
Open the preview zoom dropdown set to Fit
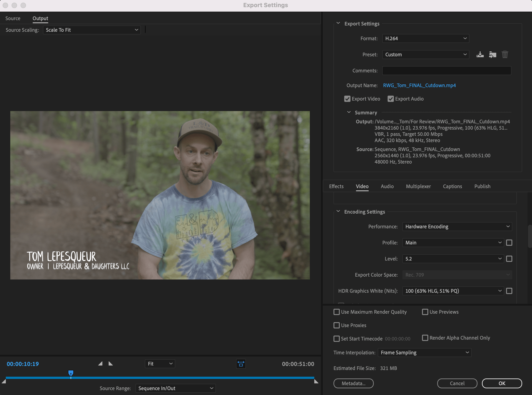coord(160,364)
